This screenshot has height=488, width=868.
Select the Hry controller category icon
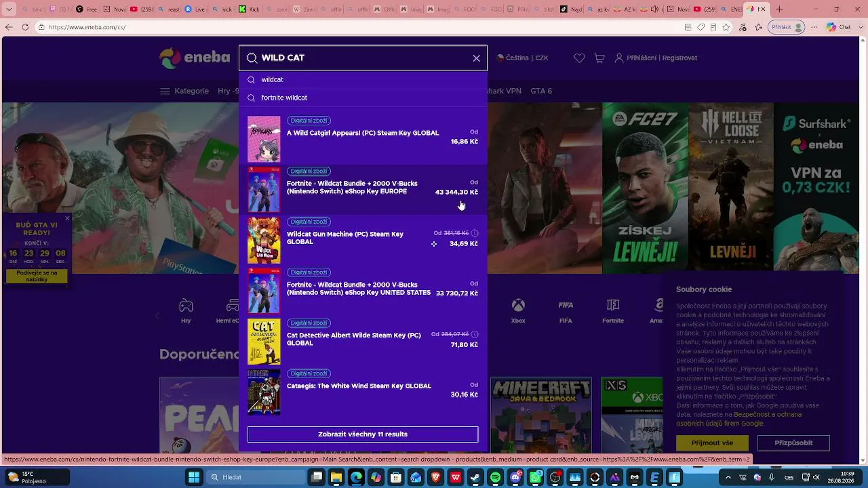coord(186,311)
